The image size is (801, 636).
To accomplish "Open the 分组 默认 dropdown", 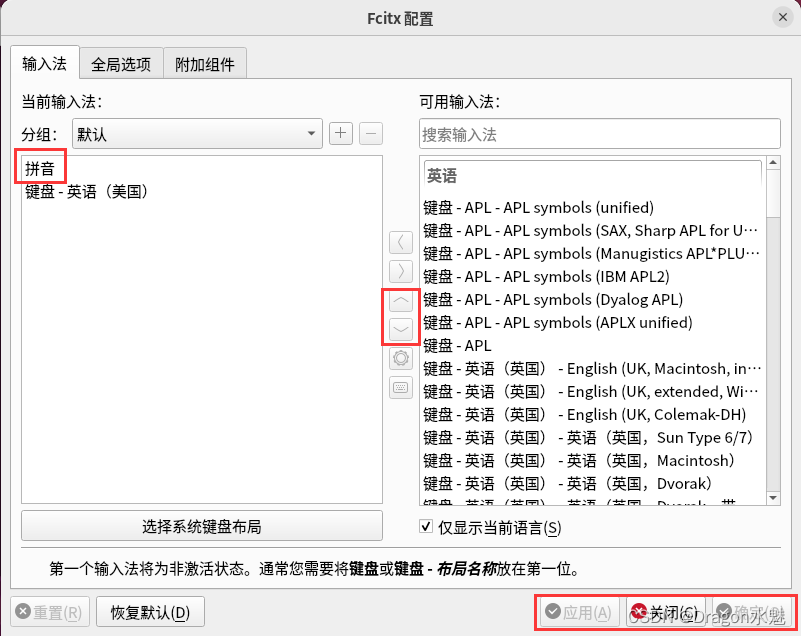I will (x=197, y=134).
